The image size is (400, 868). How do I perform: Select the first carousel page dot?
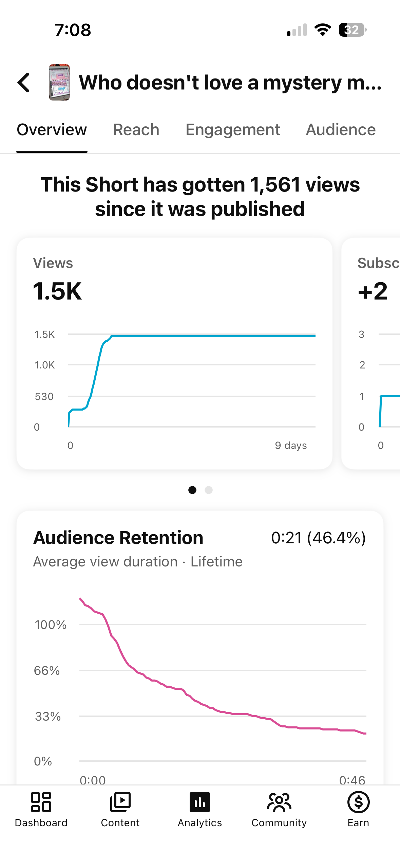192,490
